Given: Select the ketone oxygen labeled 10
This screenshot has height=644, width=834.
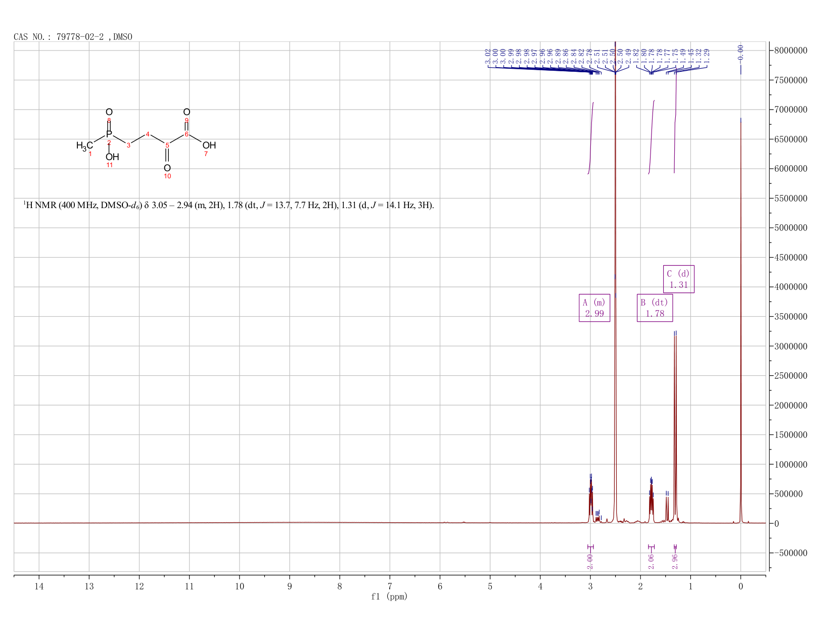Looking at the screenshot, I should [x=167, y=168].
